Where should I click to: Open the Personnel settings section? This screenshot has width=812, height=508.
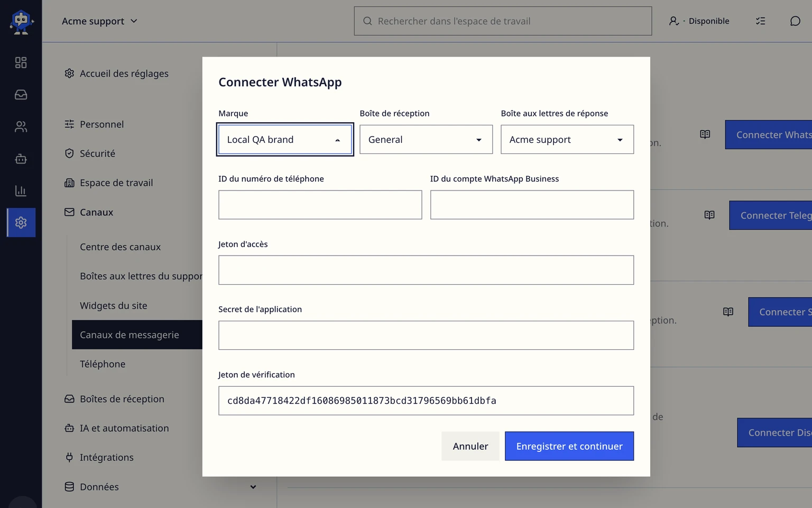(x=94, y=124)
